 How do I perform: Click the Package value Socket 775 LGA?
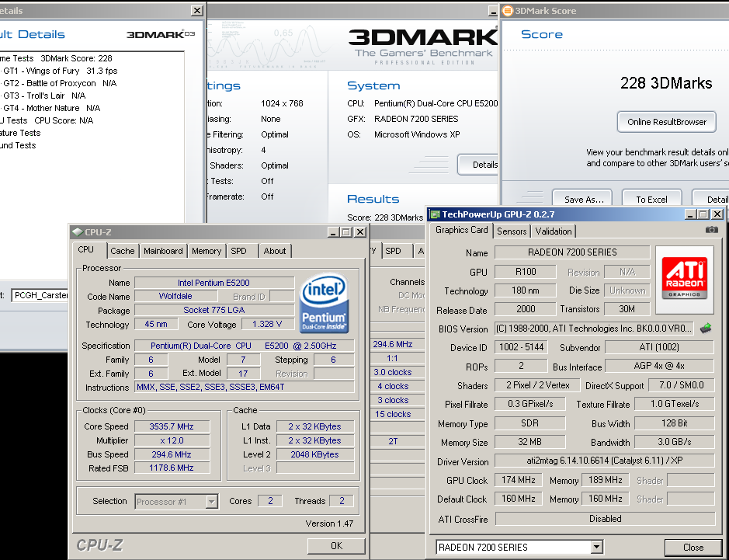click(213, 310)
